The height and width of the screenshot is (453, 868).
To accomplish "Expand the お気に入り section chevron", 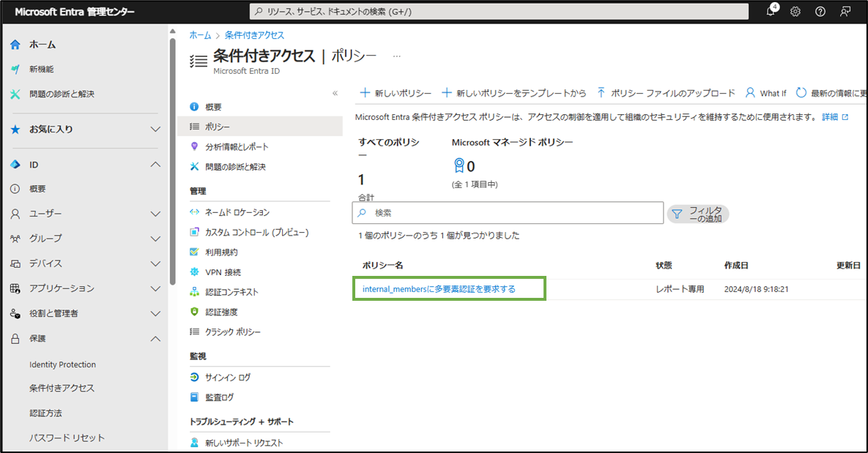I will [155, 129].
